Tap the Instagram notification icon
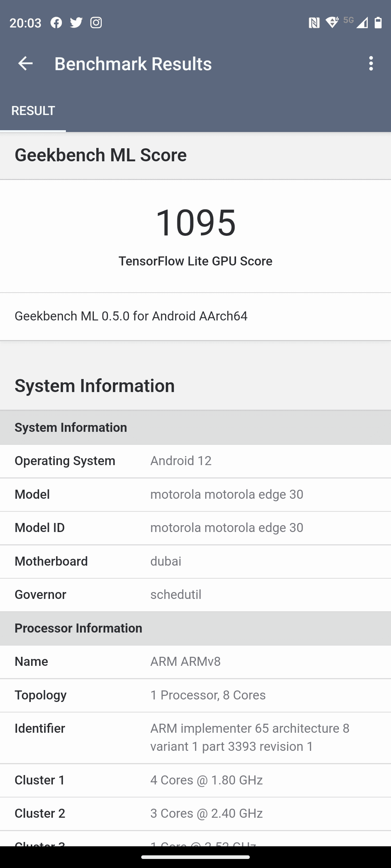Viewport: 391px width, 868px height. (96, 23)
